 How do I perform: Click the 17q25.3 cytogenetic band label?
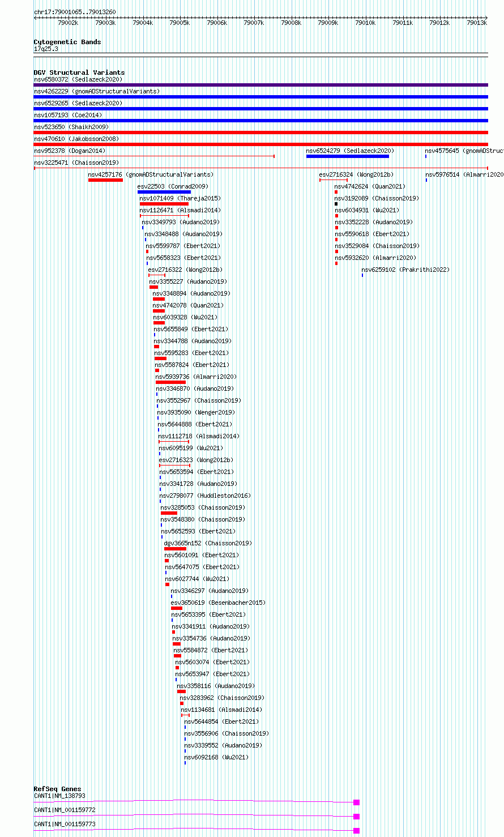(46, 49)
